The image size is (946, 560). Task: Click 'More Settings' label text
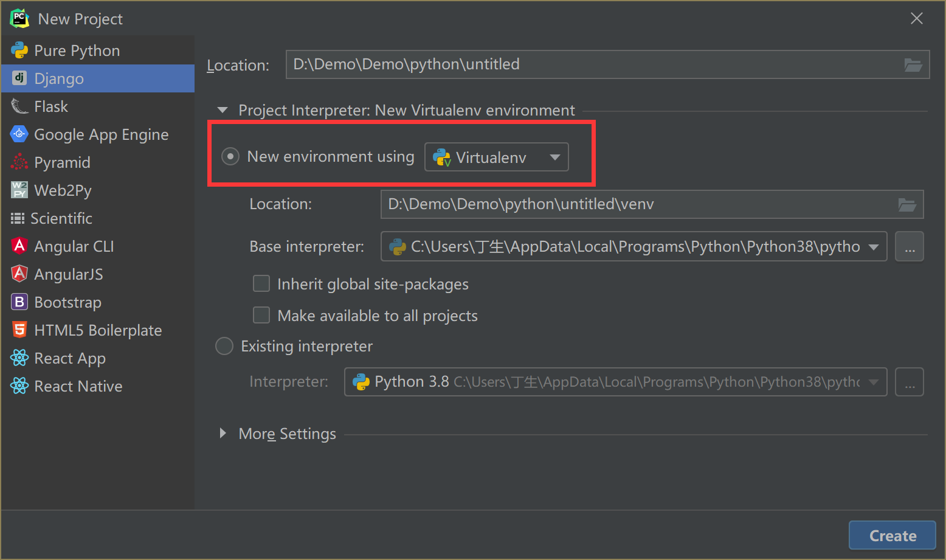coord(287,434)
